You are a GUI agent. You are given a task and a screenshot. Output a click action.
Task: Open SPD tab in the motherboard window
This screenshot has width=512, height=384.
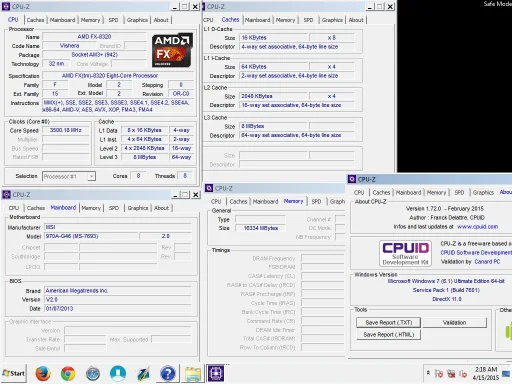[114, 208]
